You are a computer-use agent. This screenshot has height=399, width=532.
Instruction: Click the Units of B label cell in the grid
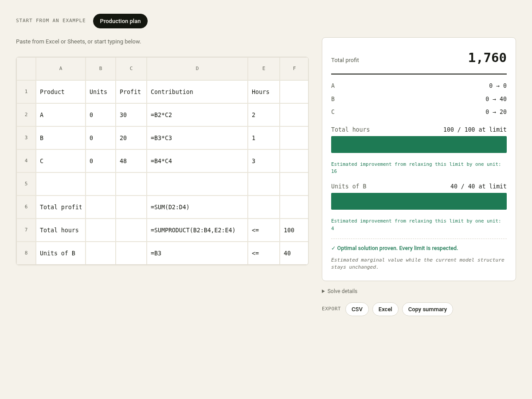click(x=61, y=253)
